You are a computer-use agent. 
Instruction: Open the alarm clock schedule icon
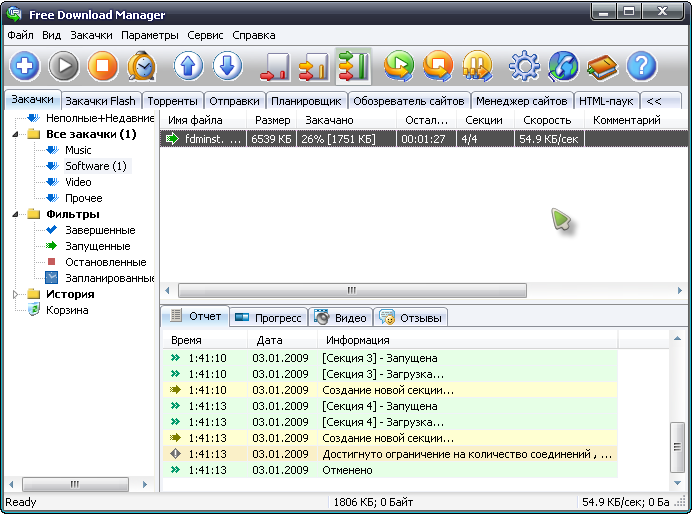tap(141, 66)
